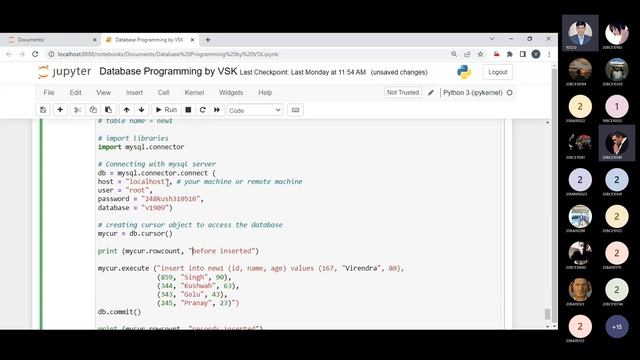Open the tab search chevron
The height and width of the screenshot is (360, 640).
(492, 39)
